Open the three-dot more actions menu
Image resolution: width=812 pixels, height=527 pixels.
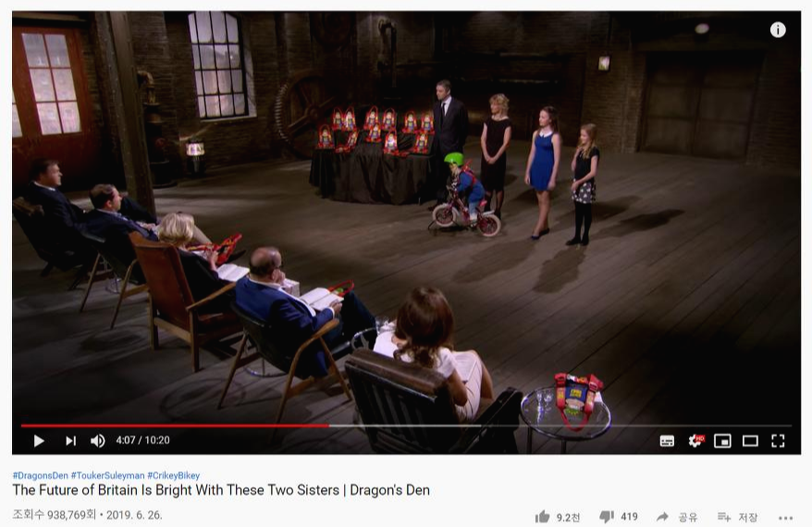[785, 518]
